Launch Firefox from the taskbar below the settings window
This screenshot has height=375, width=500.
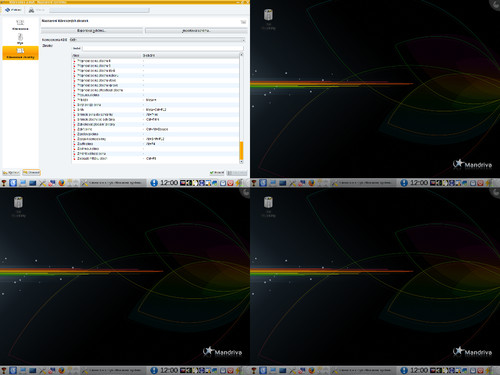[x=61, y=183]
